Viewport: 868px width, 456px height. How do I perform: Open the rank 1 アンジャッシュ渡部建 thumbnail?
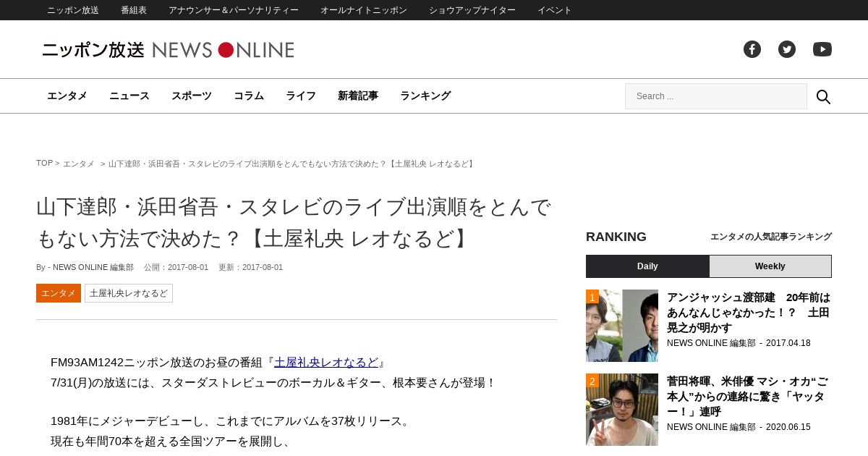point(622,326)
